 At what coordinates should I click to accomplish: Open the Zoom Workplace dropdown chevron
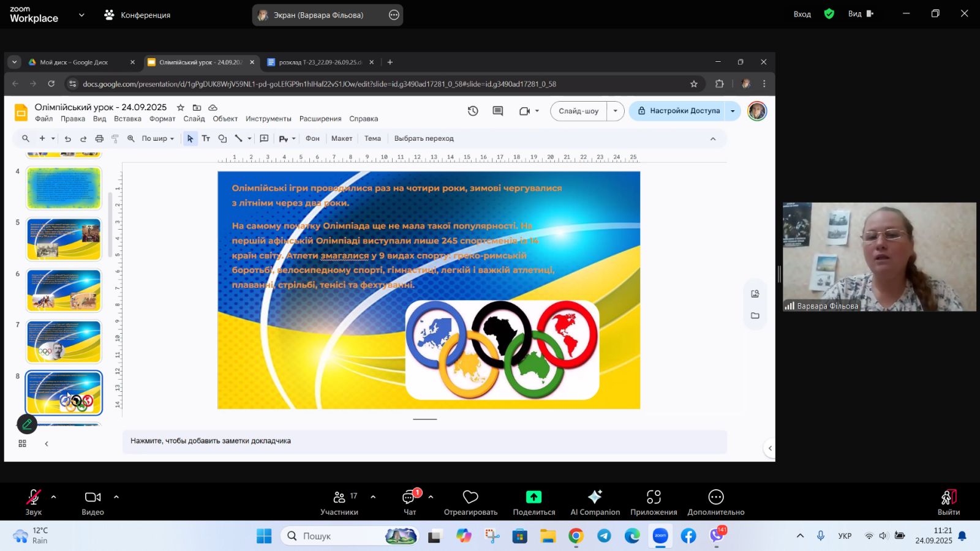tap(81, 15)
